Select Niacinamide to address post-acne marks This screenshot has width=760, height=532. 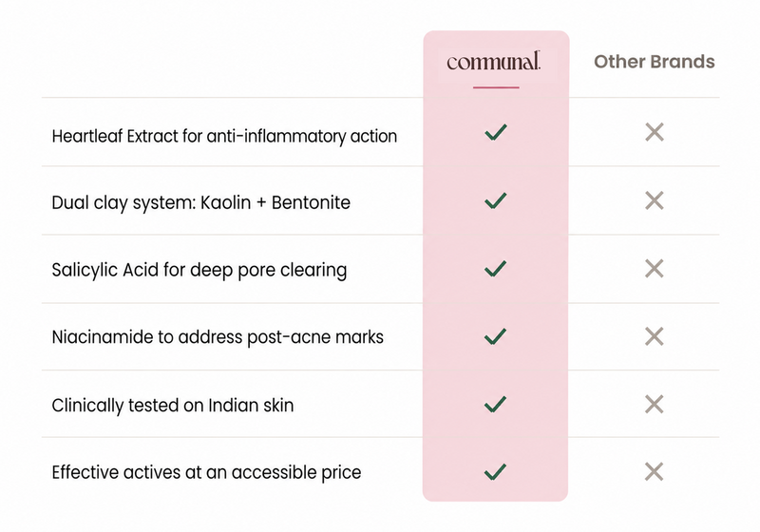[x=218, y=337]
